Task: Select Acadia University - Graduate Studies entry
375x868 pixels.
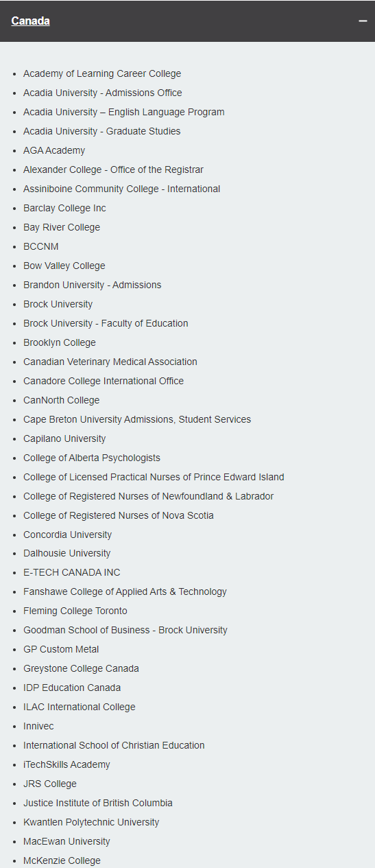Action: pos(102,131)
